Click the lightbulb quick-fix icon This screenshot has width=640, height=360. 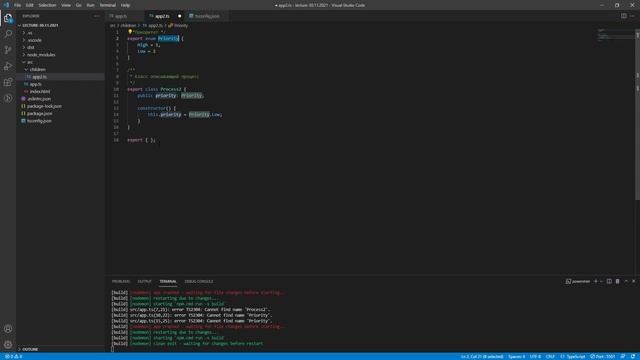tap(130, 31)
